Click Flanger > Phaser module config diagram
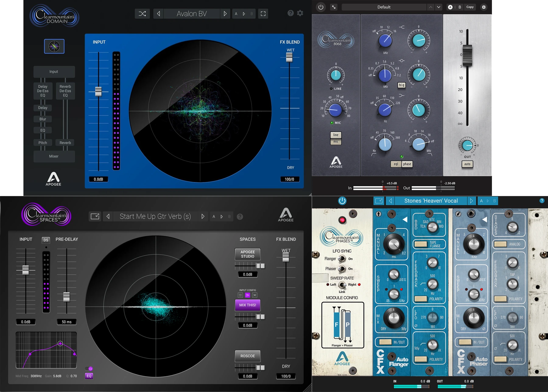The width and height of the screenshot is (548, 392). pyautogui.click(x=342, y=325)
